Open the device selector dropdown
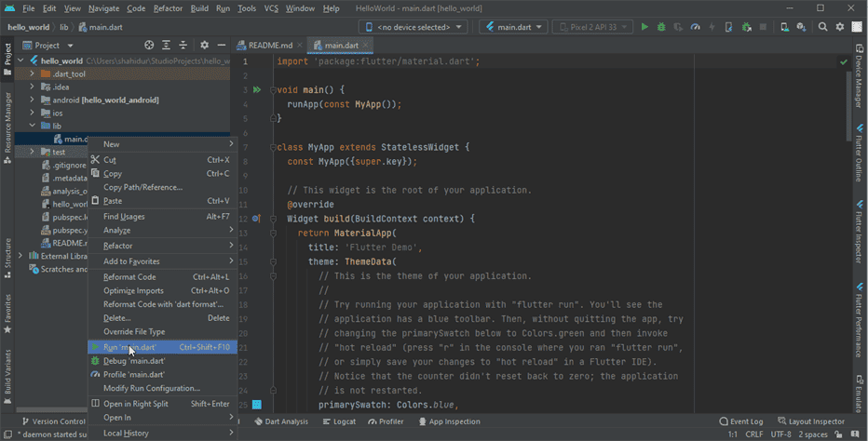The image size is (868, 441). coord(413,27)
